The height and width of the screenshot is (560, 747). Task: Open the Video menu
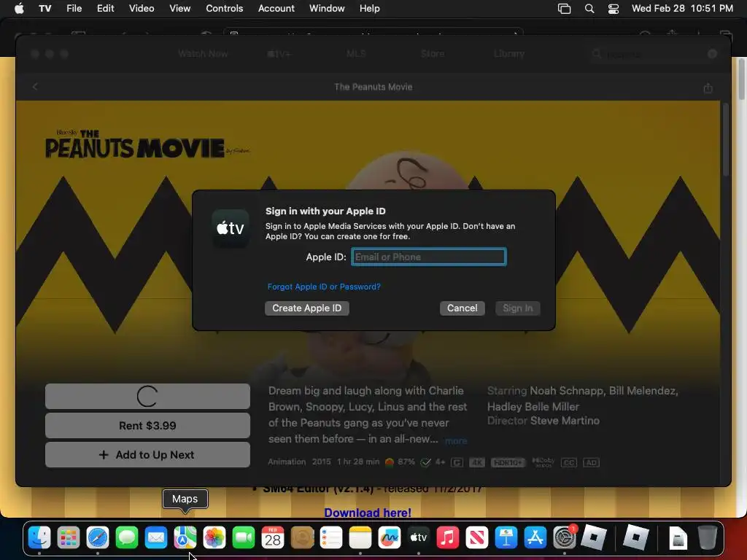(x=142, y=8)
